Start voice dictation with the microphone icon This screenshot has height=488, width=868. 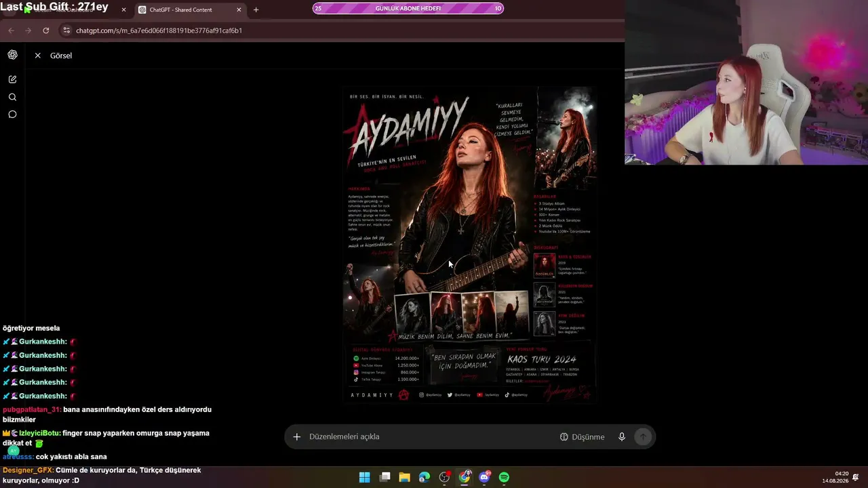click(622, 437)
